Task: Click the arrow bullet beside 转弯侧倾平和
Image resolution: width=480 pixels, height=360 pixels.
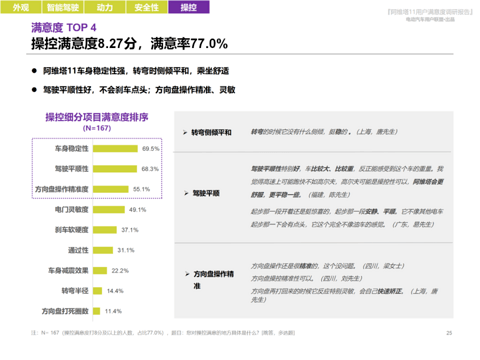Action: 185,133
